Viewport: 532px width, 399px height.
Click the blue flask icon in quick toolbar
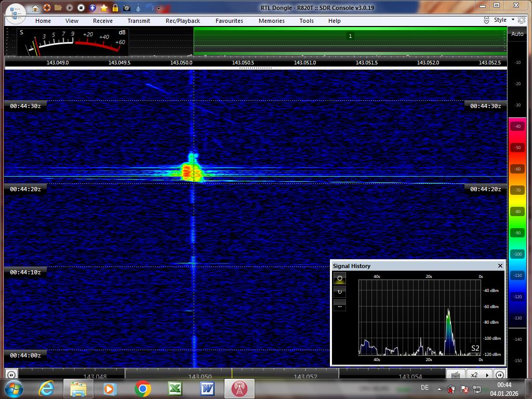click(138, 7)
